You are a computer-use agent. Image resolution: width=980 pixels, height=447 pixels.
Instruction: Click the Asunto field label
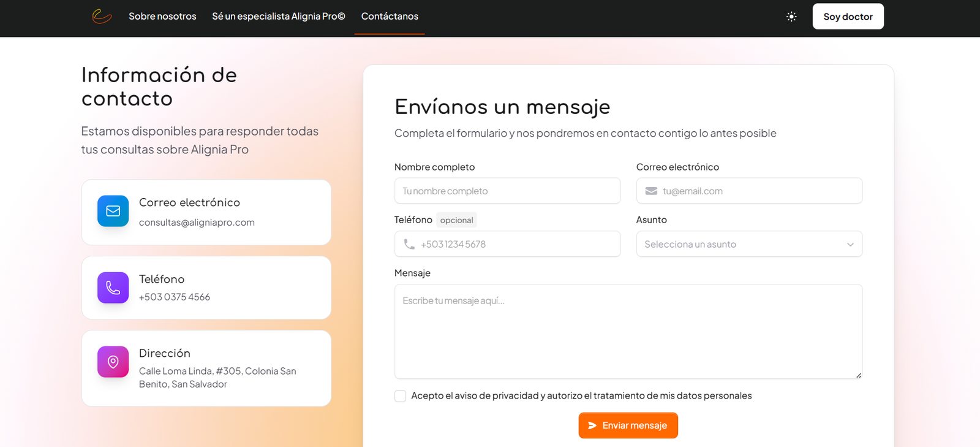(651, 220)
